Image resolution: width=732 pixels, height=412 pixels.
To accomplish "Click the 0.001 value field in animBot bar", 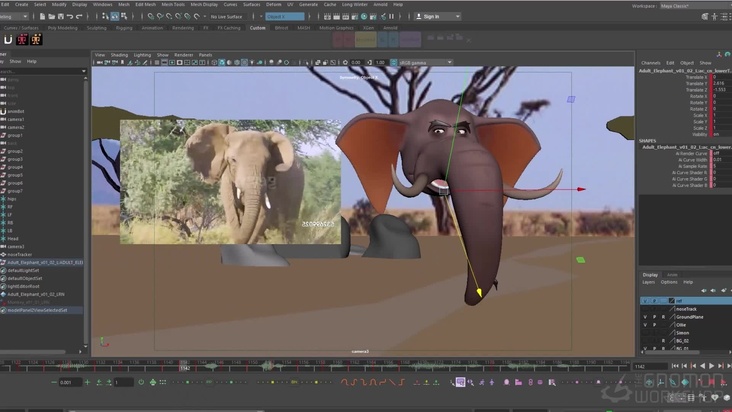I will (x=69, y=383).
